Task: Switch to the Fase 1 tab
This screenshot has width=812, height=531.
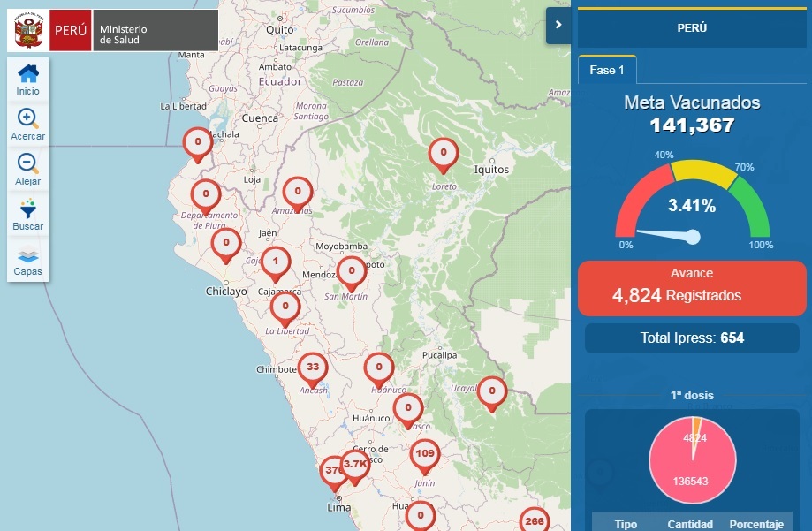Action: click(607, 70)
